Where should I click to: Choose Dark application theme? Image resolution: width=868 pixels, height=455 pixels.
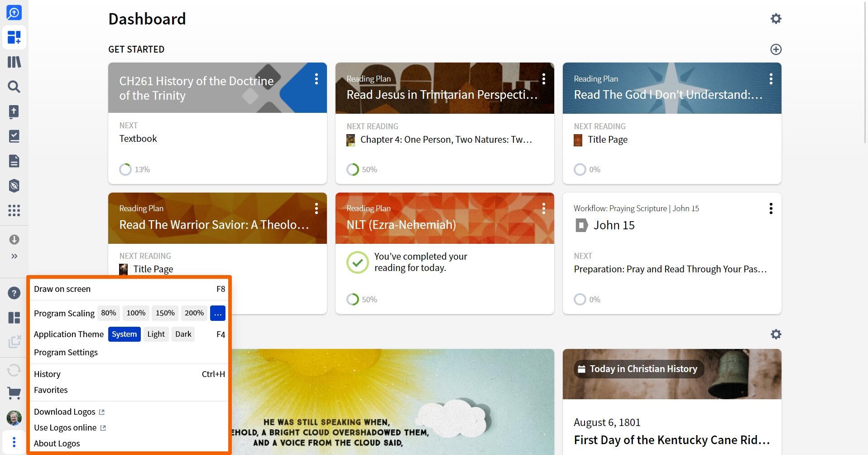click(x=183, y=334)
